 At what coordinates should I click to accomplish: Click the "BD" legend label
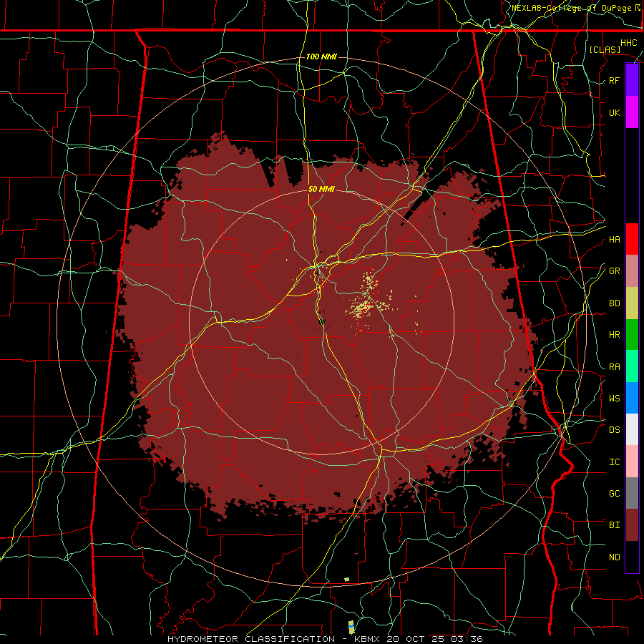tap(615, 303)
